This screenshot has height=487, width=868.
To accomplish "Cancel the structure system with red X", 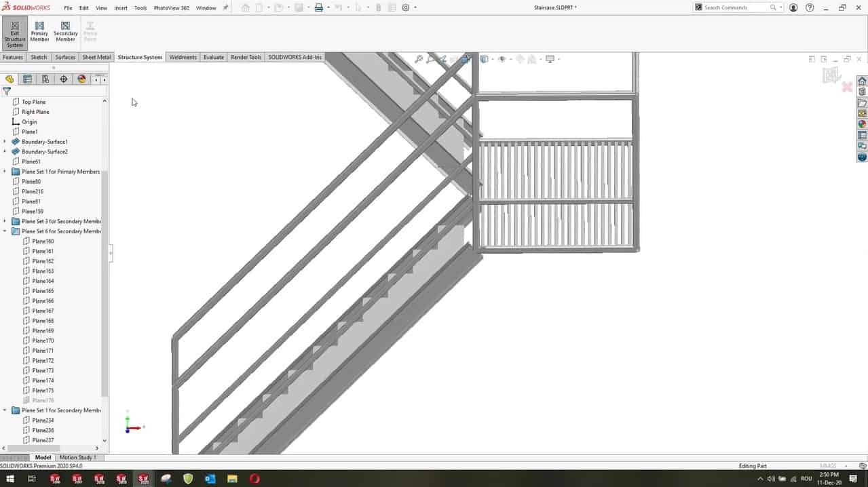I will pos(847,87).
